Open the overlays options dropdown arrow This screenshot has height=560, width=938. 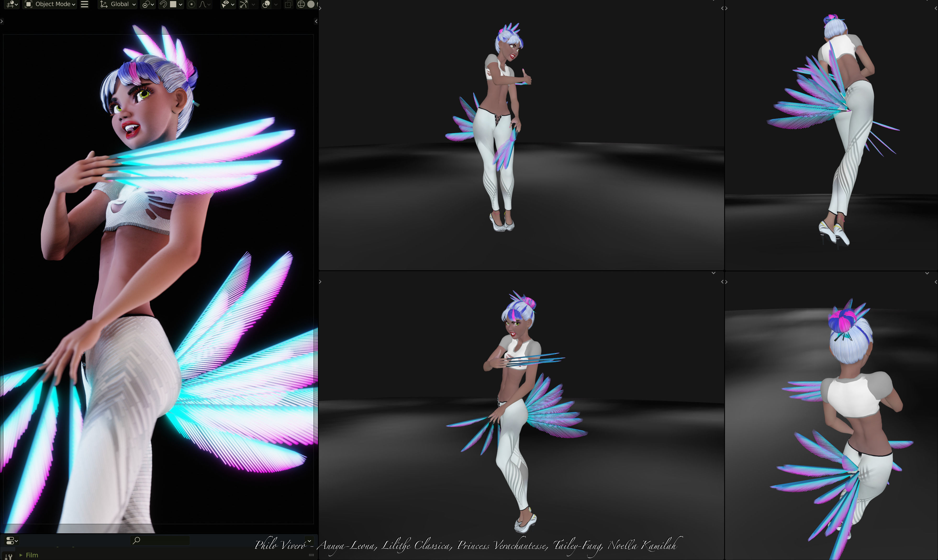[x=276, y=4]
